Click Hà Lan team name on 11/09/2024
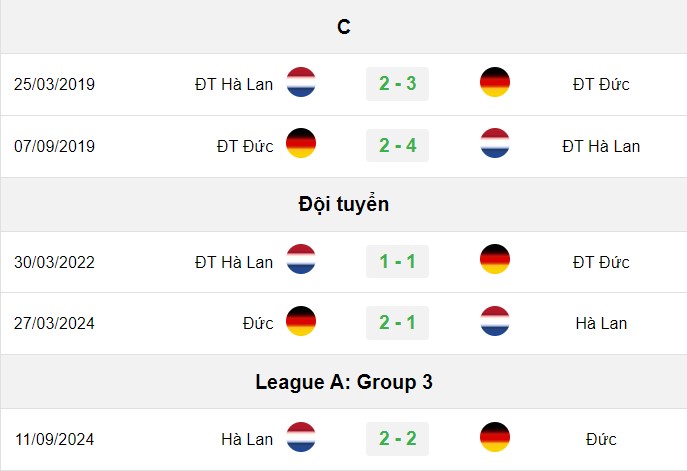687x471 pixels. (247, 439)
